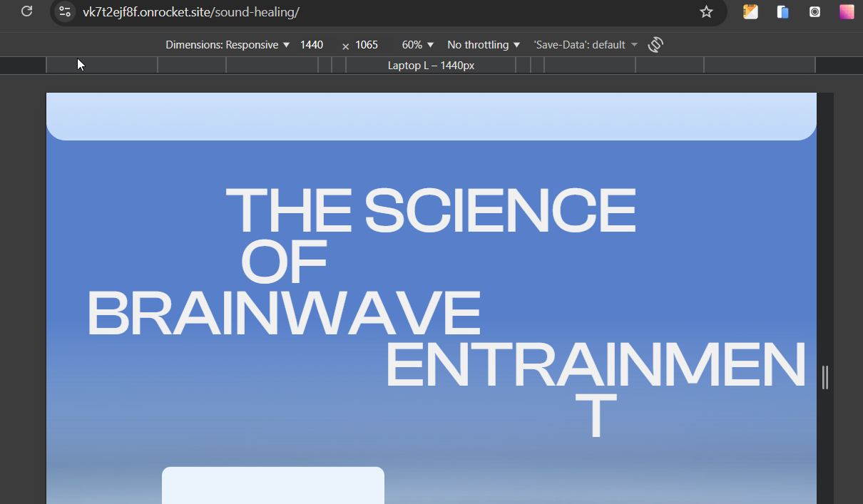Open the No throttling dropdown

[484, 45]
